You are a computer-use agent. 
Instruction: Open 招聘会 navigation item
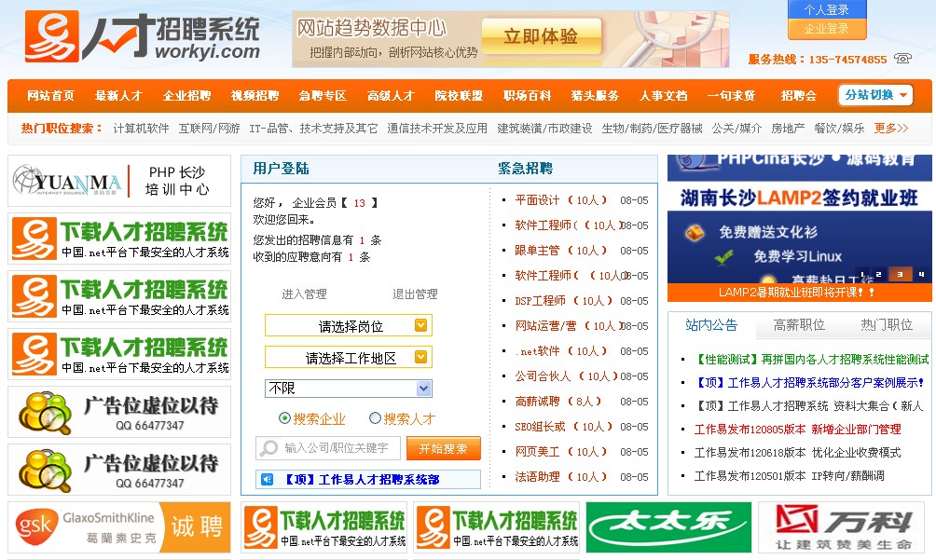pos(799,96)
